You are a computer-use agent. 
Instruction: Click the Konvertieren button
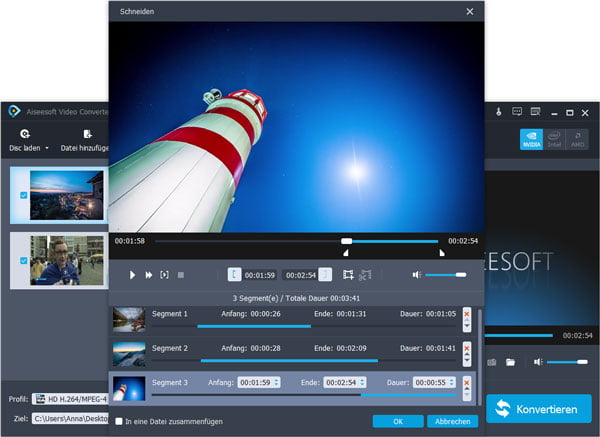pyautogui.click(x=538, y=410)
